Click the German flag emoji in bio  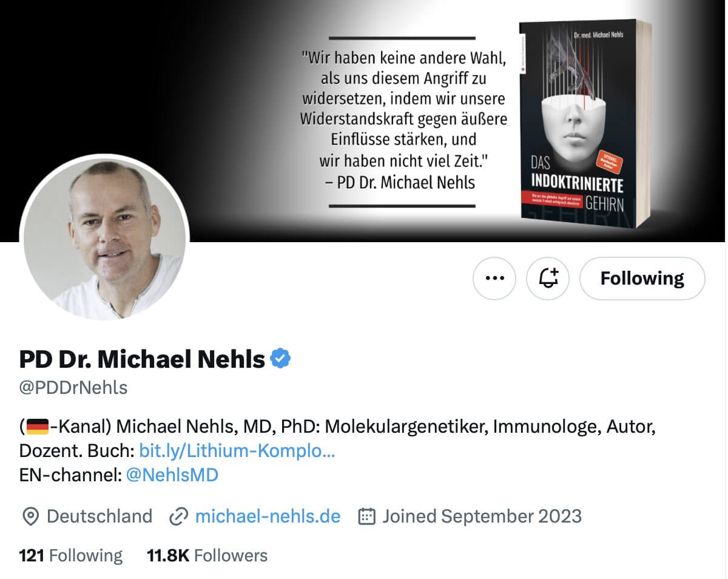38,427
